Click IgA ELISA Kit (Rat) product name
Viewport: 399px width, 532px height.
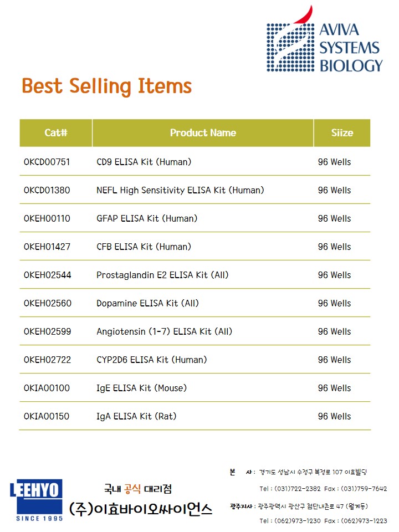click(136, 416)
